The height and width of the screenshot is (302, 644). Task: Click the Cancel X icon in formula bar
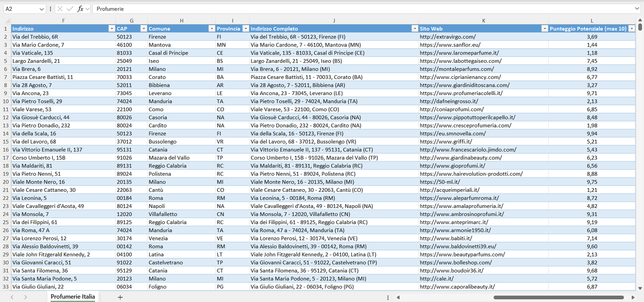[60, 9]
